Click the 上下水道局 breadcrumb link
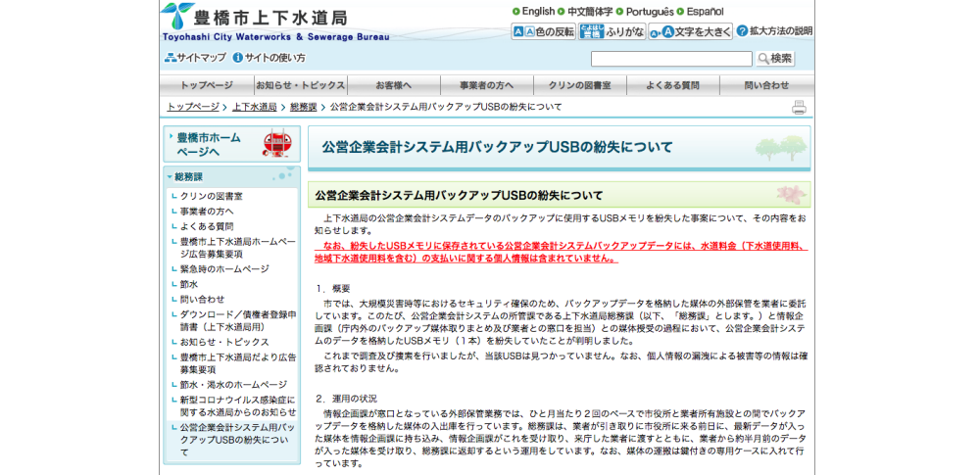 pos(255,107)
